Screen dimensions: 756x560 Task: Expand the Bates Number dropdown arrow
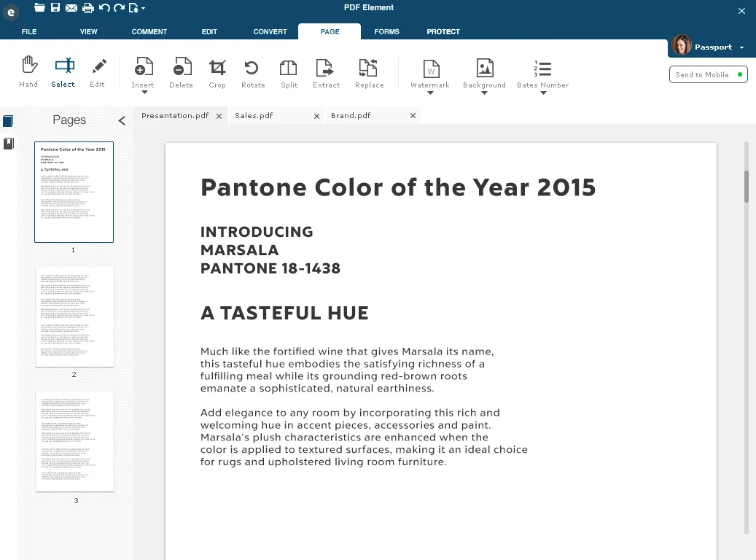(543, 93)
